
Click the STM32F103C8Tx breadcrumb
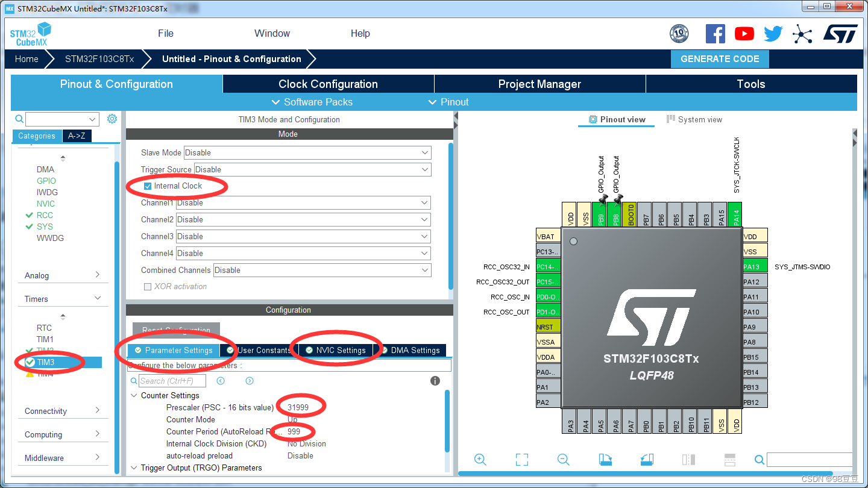click(x=99, y=59)
